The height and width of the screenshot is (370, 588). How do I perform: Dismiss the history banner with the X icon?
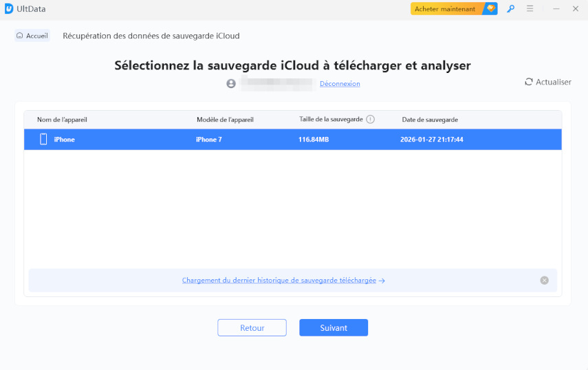pos(545,281)
